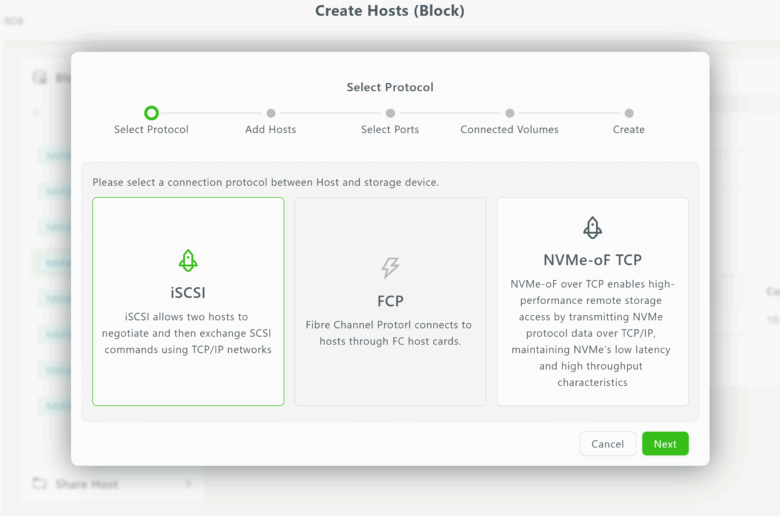This screenshot has width=780, height=516.
Task: Click the Select Ports step label
Action: tap(390, 130)
